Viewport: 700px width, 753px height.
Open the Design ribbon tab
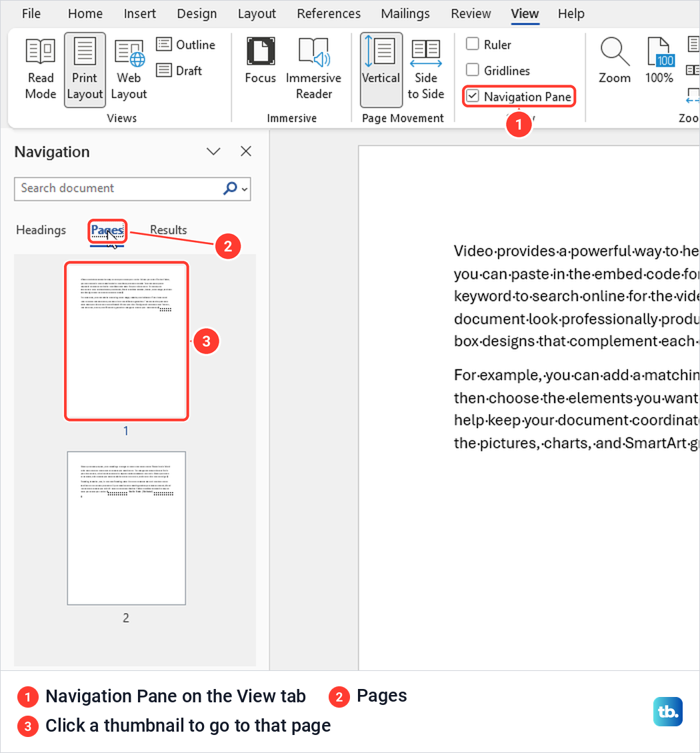coord(197,13)
